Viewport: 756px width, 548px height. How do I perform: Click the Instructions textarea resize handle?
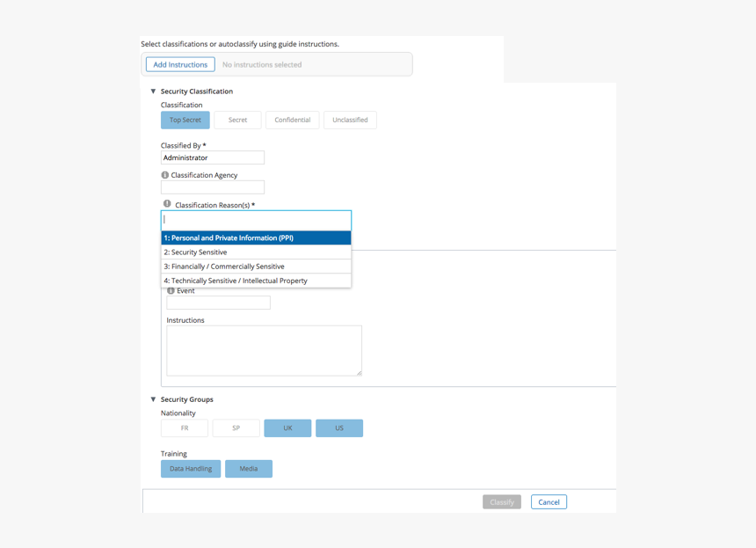(360, 373)
